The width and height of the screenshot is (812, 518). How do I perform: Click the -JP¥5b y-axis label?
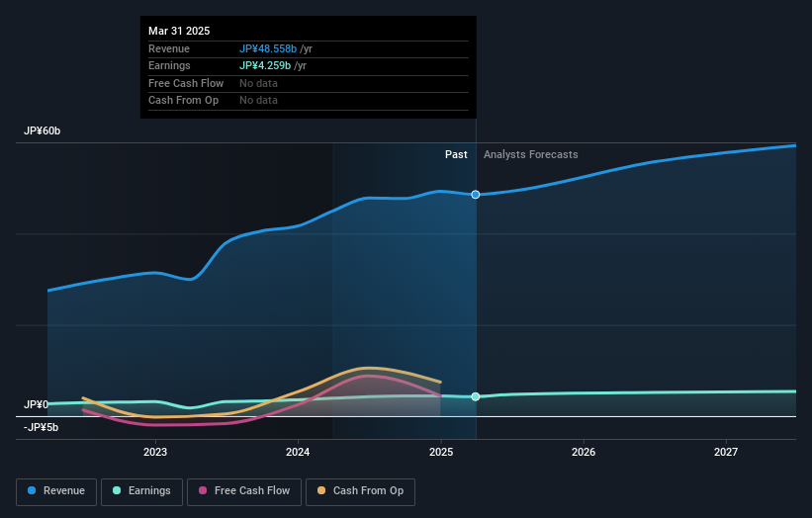coord(41,427)
